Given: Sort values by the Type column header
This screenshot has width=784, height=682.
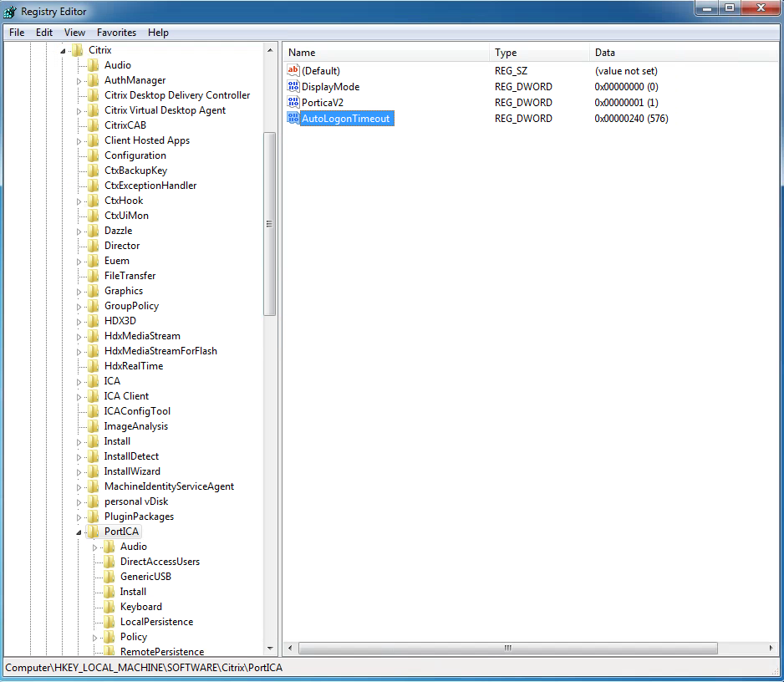Looking at the screenshot, I should click(x=539, y=53).
